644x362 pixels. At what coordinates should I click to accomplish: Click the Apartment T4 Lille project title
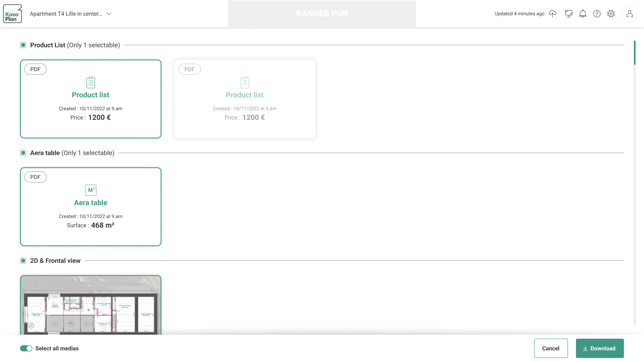66,14
